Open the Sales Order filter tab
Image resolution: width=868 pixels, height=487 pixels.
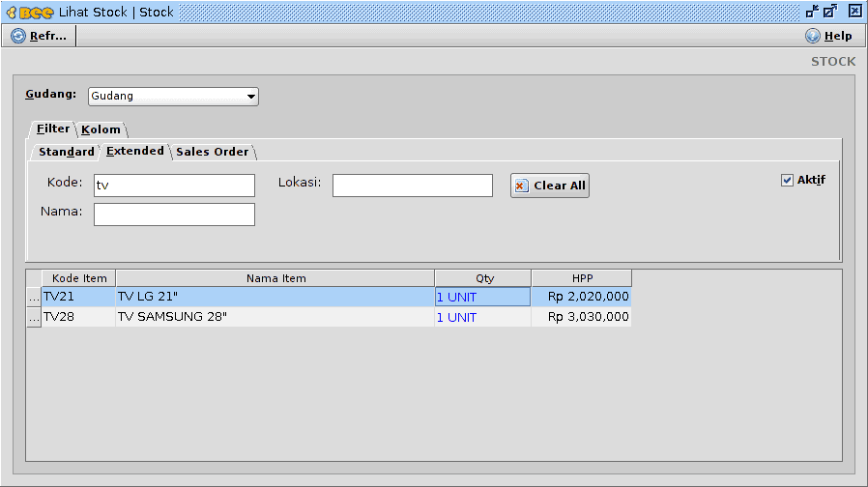[212, 152]
